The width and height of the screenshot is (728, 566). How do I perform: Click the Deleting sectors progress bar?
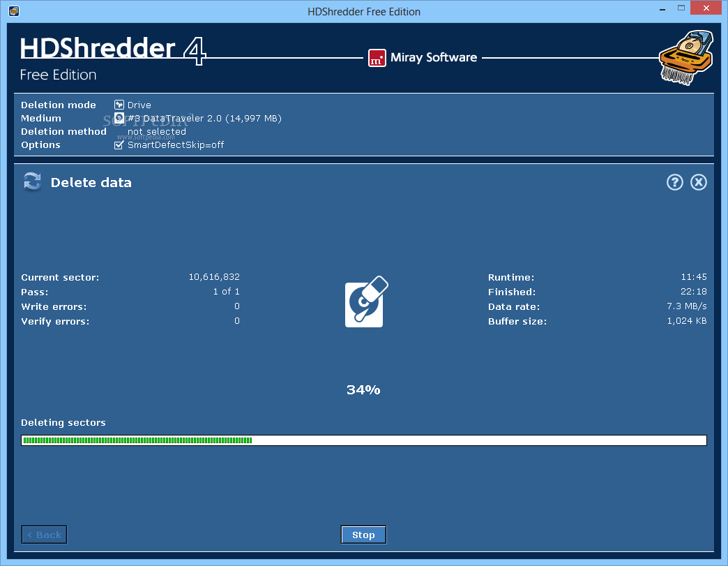[363, 440]
